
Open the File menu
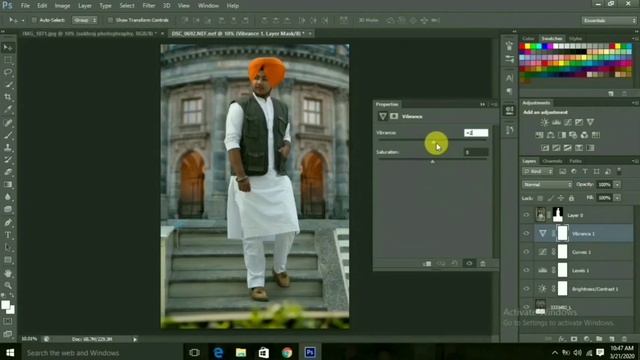pos(25,6)
